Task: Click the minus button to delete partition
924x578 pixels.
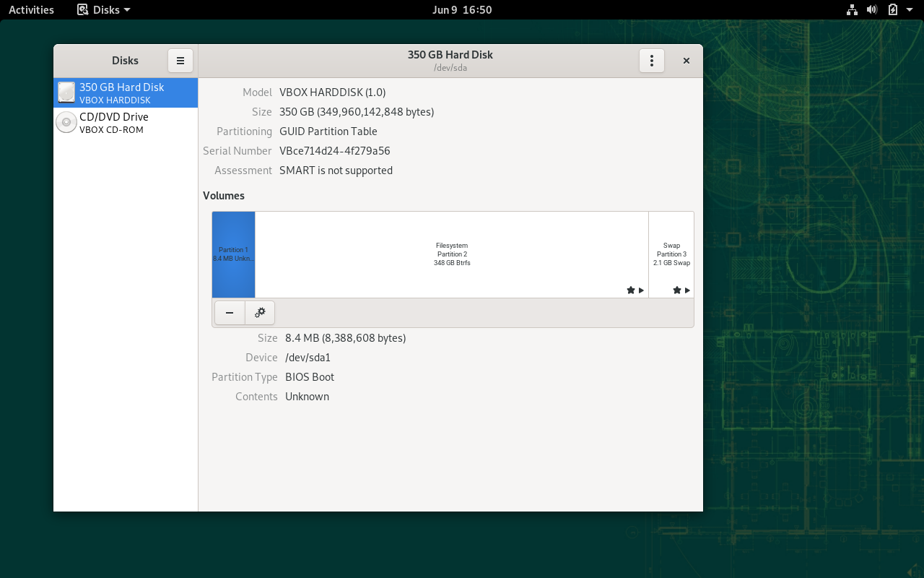Action: point(230,313)
